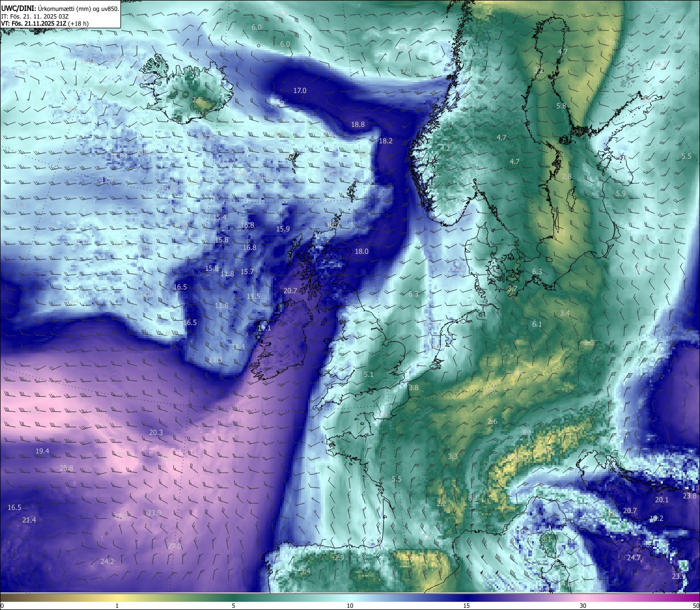Click the 5.1 value over England

click(x=369, y=375)
